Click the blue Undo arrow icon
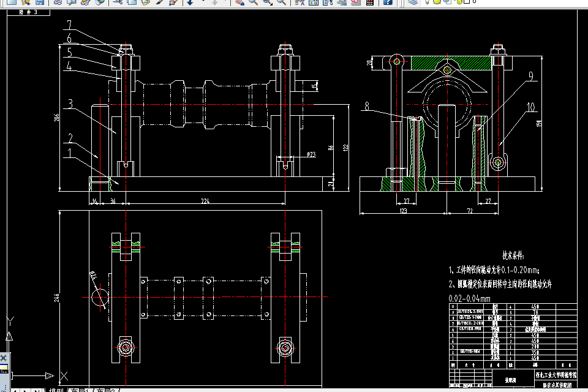Screen dimensions: 588x392 pos(190,2)
